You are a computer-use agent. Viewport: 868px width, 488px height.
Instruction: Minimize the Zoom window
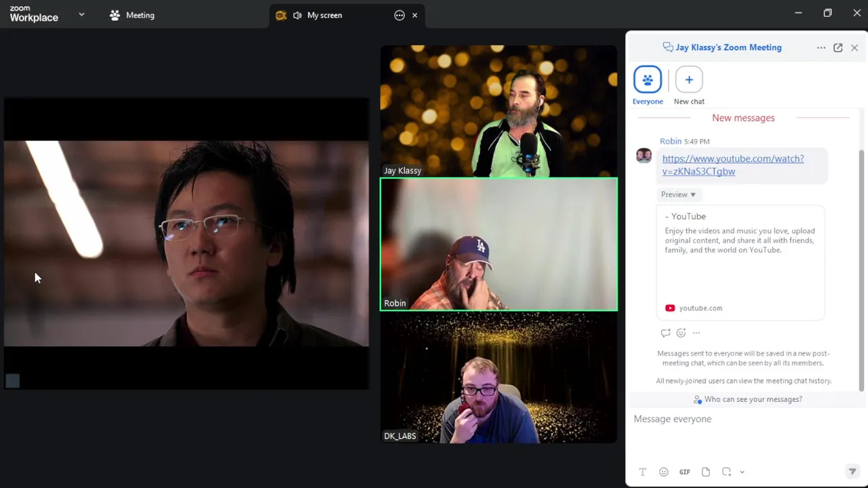pyautogui.click(x=798, y=13)
